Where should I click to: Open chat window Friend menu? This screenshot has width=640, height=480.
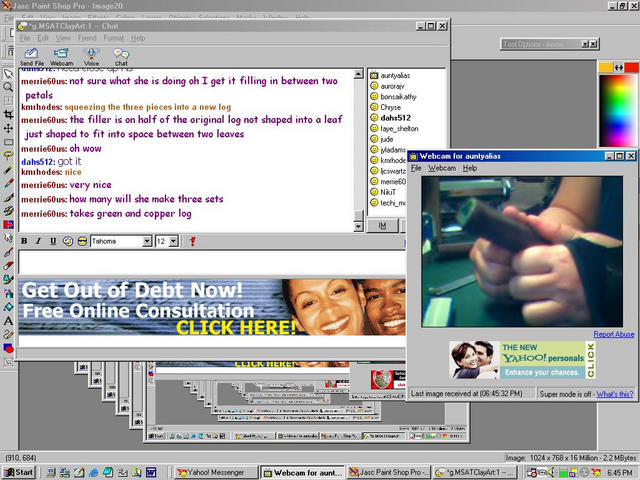point(87,38)
